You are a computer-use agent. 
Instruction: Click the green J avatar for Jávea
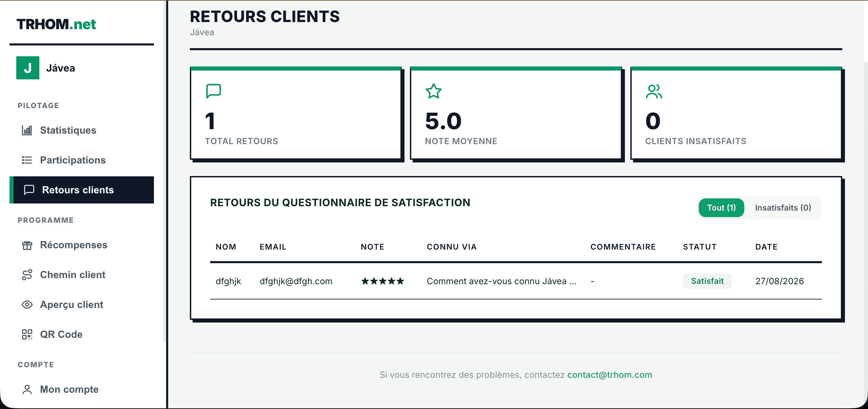click(28, 68)
